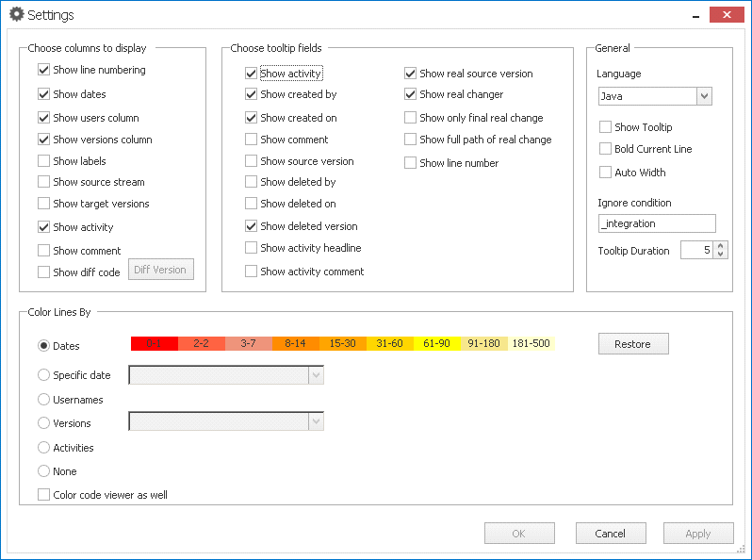Toggle Show only final real change

pyautogui.click(x=411, y=118)
